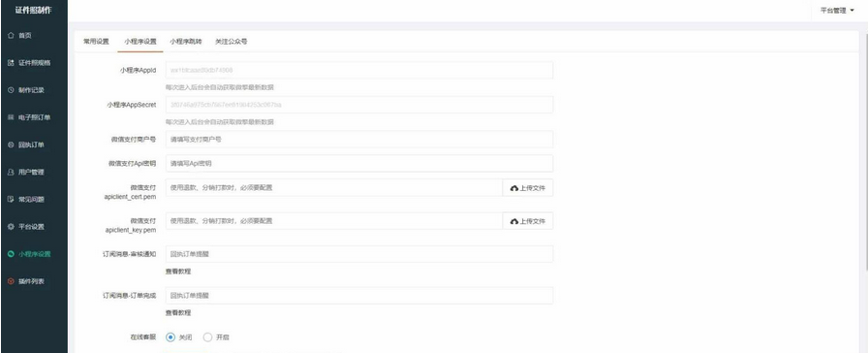This screenshot has height=353, width=868.
Task: Click the hint text below the AppId field
Action: click(x=219, y=87)
